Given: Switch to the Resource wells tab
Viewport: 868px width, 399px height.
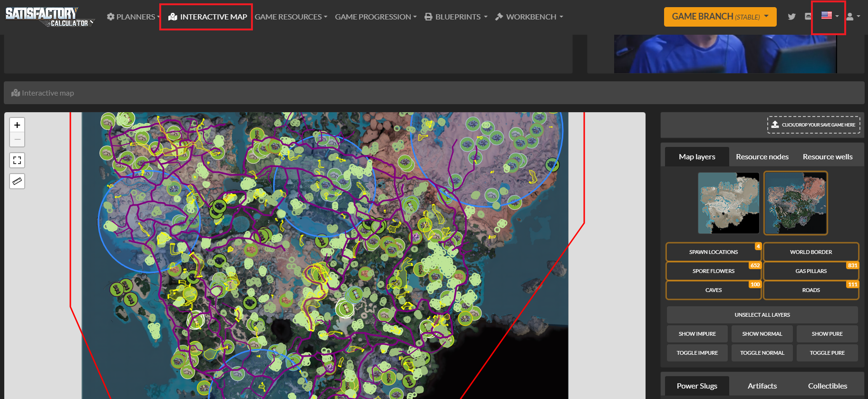Looking at the screenshot, I should point(828,156).
